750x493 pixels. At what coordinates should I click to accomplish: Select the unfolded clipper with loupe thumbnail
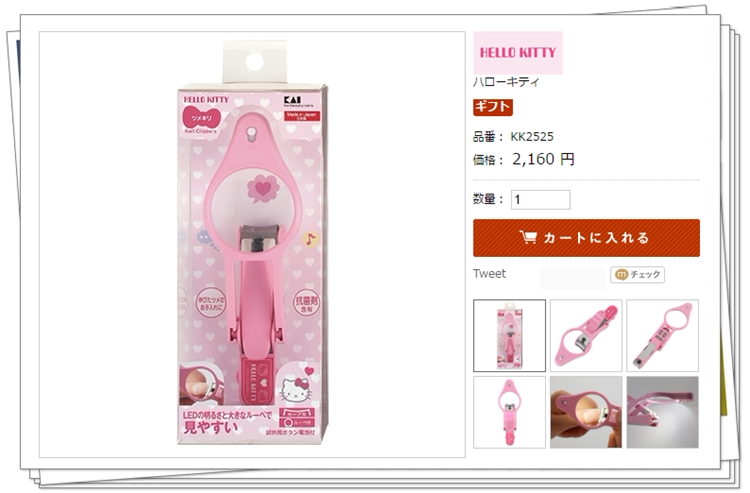tap(662, 336)
